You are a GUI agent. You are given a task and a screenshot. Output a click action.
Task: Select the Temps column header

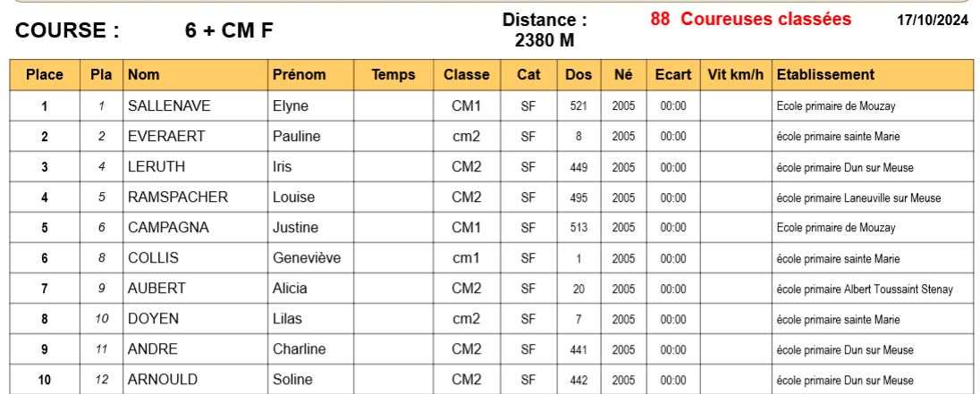point(393,75)
